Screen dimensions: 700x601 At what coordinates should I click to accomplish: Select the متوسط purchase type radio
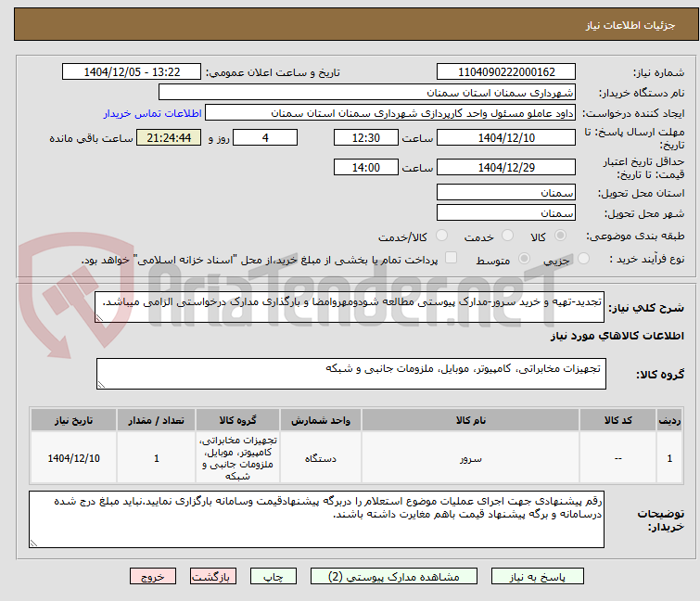tap(524, 259)
